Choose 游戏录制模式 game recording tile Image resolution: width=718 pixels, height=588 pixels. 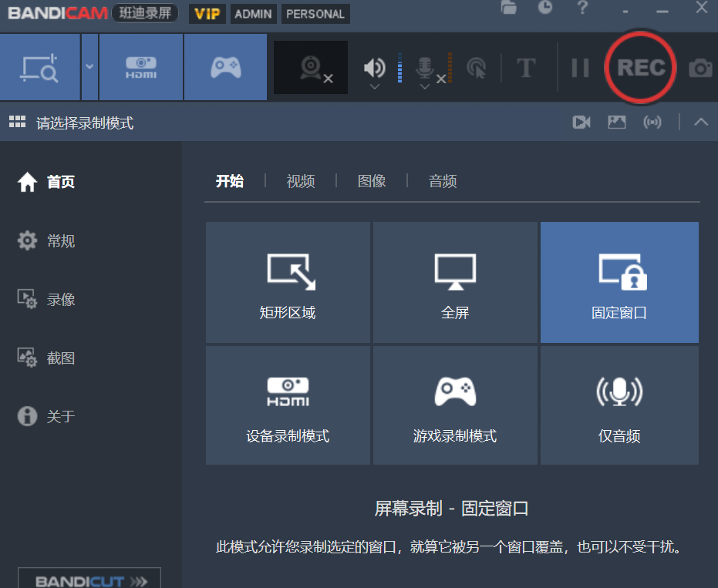pos(455,405)
